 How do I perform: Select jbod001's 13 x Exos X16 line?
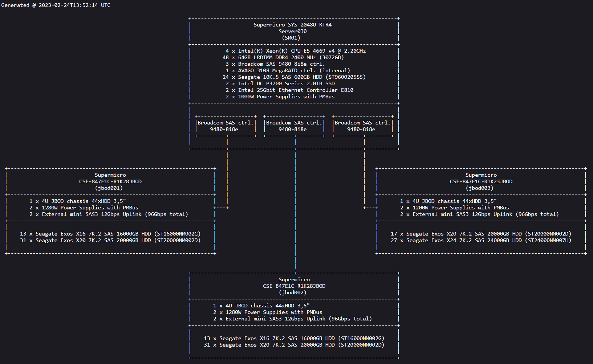[x=110, y=234]
